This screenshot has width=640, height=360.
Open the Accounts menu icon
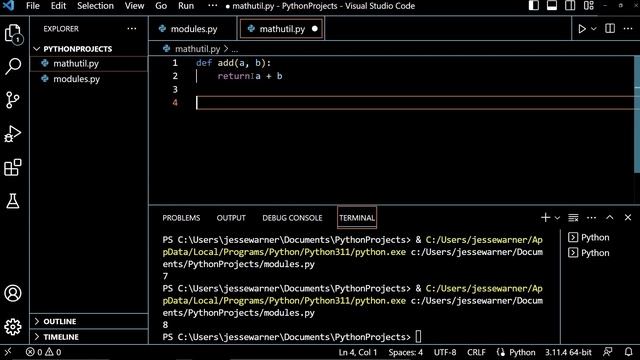point(13,293)
